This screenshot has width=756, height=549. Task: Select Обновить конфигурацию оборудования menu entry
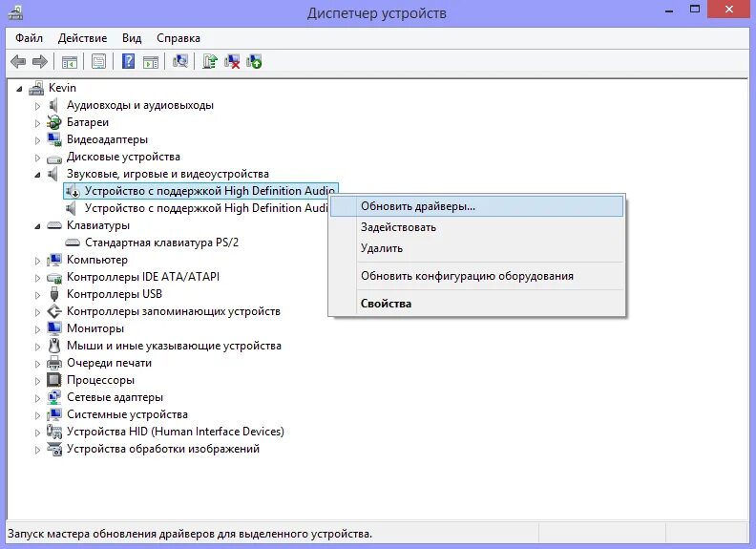477,276
